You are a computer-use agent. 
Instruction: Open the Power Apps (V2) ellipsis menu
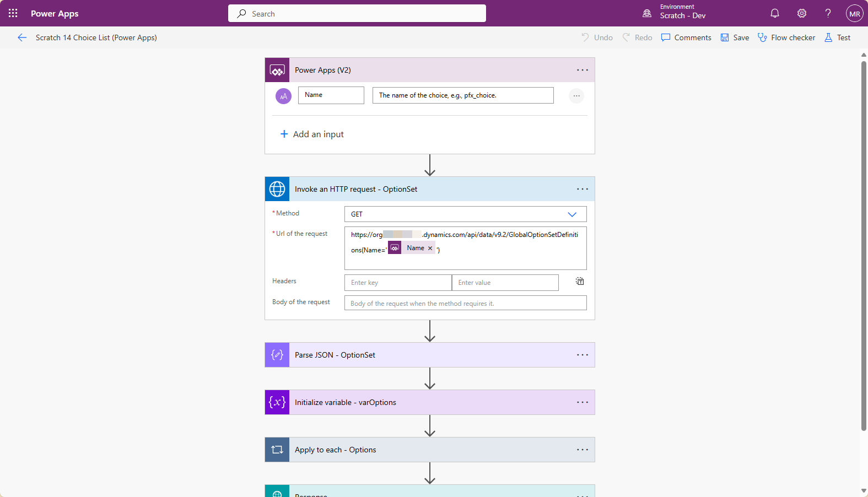click(582, 70)
